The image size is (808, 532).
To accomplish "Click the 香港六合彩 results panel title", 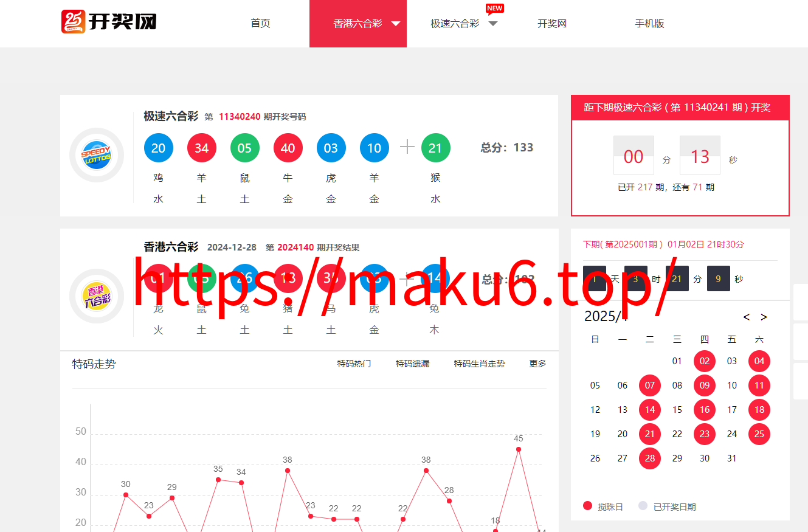I will [x=171, y=247].
